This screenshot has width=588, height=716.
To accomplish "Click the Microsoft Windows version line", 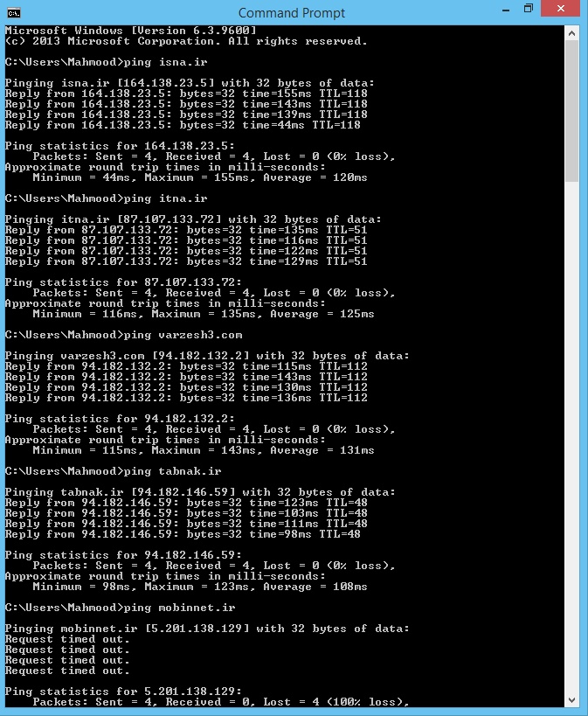I will pyautogui.click(x=130, y=31).
